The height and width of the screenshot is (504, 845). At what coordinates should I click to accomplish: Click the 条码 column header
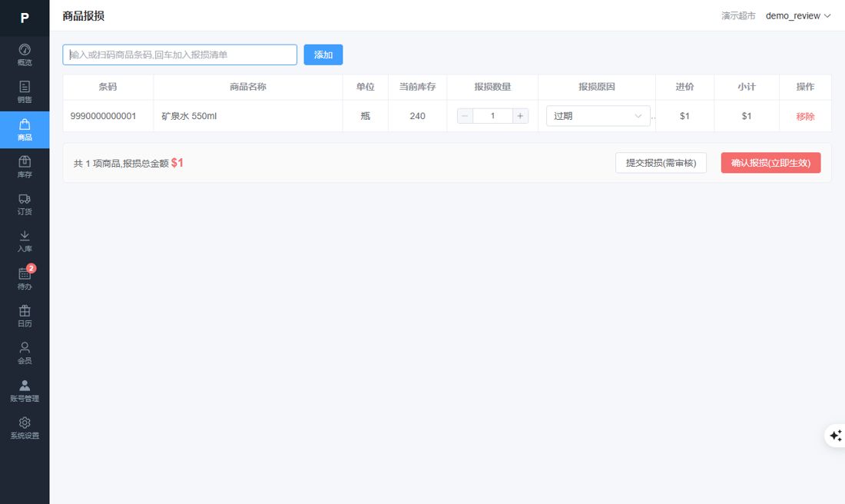coord(108,87)
